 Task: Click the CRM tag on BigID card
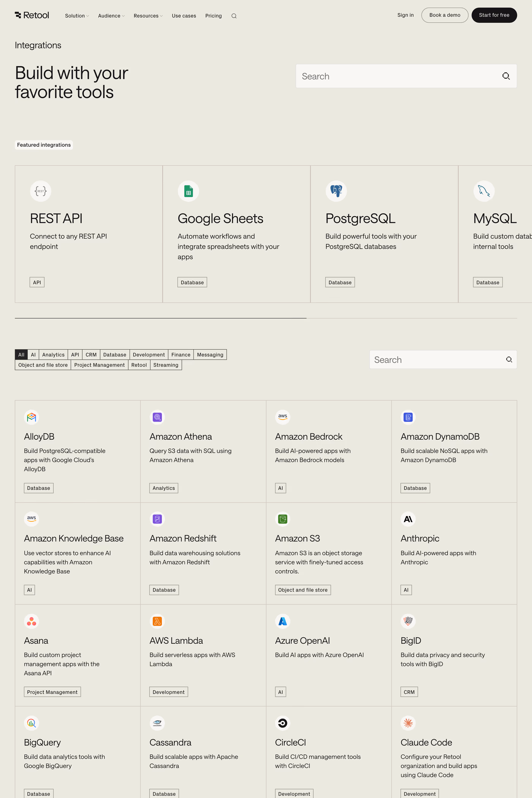(x=409, y=692)
